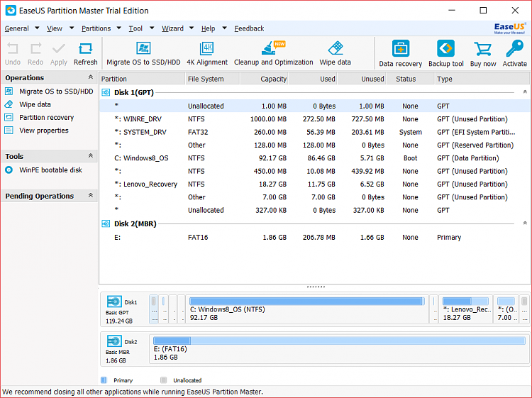Select the 7.00 GB Other partition row
Screen dimensions: 532x398
point(315,197)
